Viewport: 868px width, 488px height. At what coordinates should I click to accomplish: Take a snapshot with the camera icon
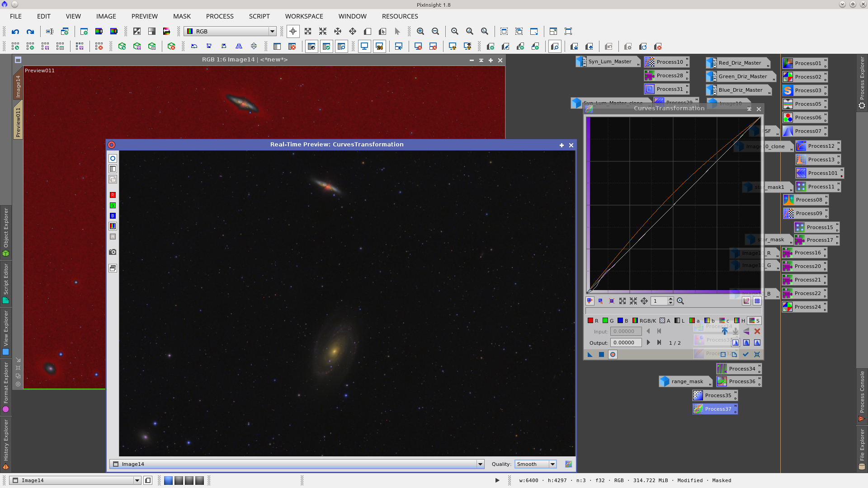[113, 252]
